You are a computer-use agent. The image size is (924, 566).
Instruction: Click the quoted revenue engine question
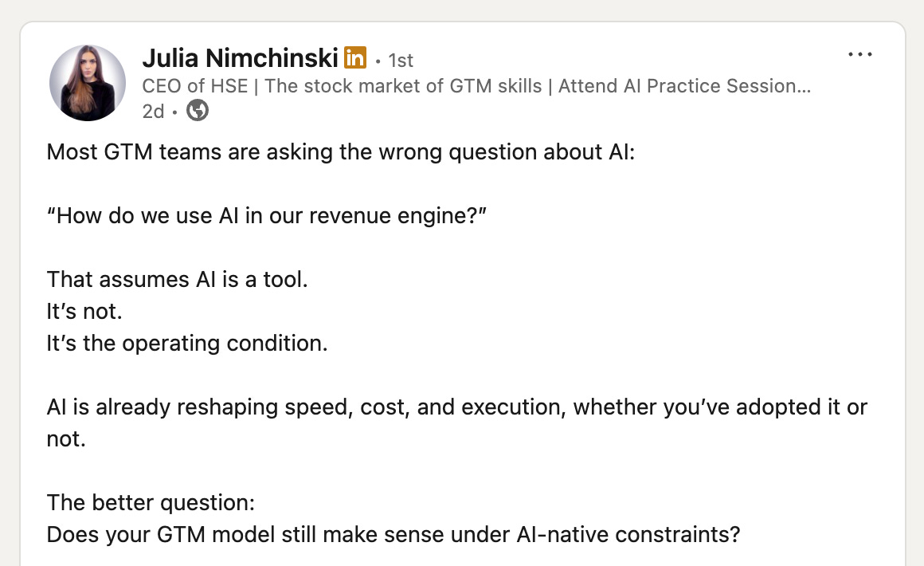pyautogui.click(x=267, y=216)
